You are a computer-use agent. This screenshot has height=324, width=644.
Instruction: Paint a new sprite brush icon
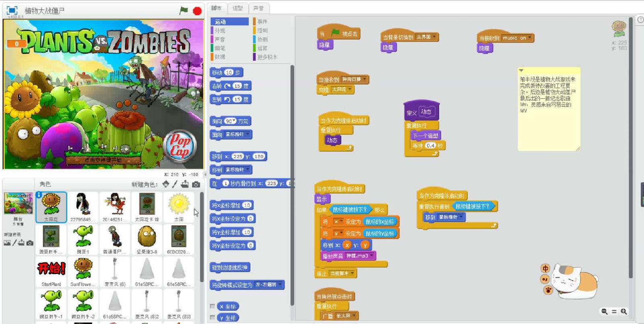click(x=175, y=184)
